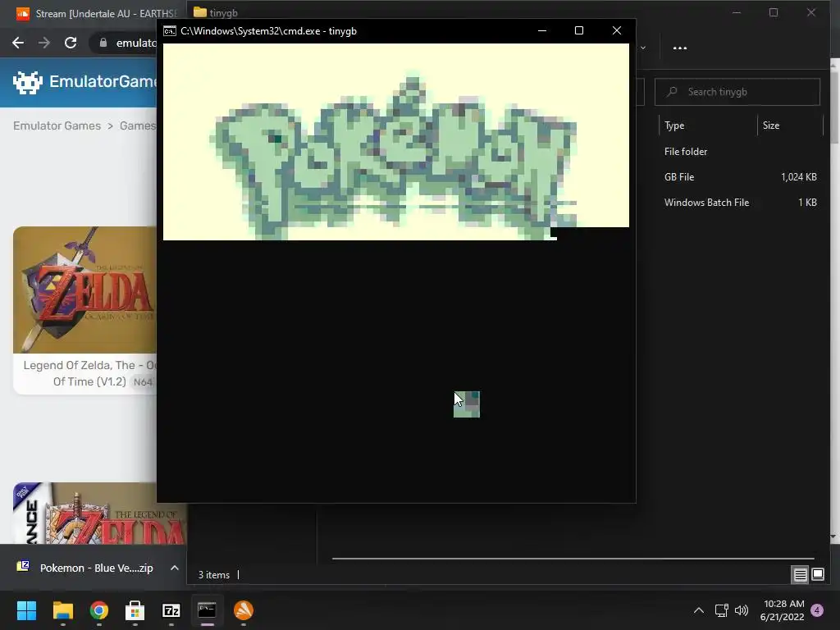840x630 pixels.
Task: Click the Emulator Games breadcrumb link
Action: pos(57,126)
